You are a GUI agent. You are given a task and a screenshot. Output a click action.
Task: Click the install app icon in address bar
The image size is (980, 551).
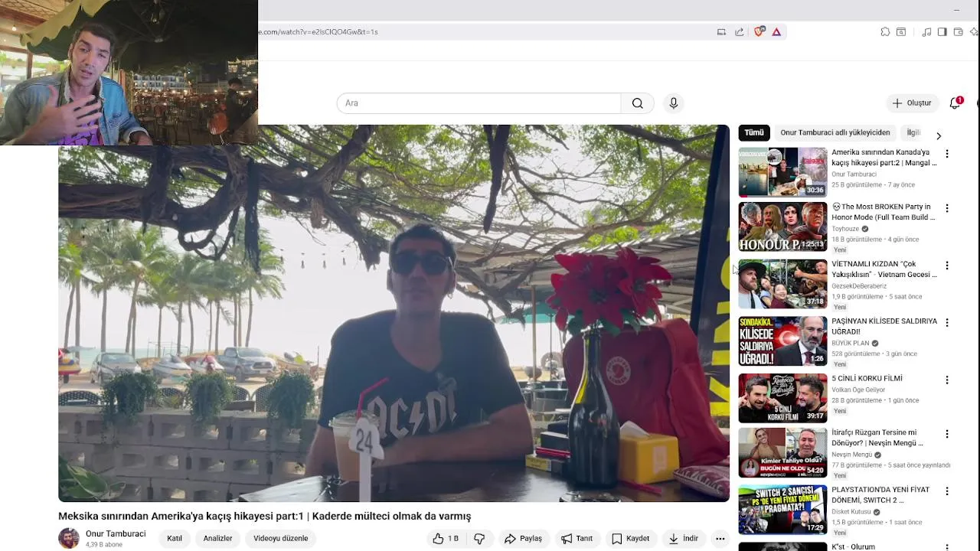(x=721, y=31)
